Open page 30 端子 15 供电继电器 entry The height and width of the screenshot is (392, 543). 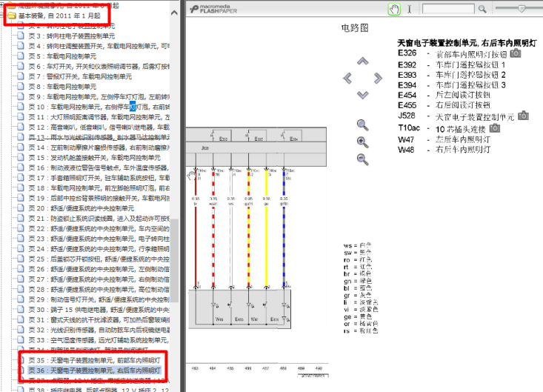(99, 310)
